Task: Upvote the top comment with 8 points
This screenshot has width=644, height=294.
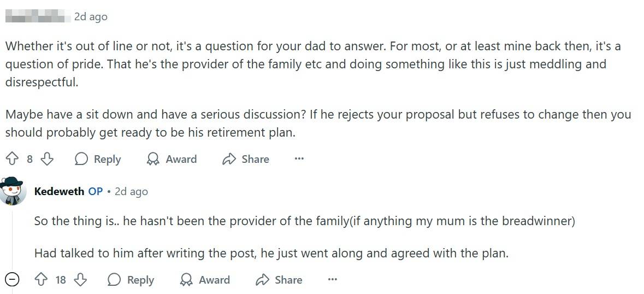Action: coord(12,159)
